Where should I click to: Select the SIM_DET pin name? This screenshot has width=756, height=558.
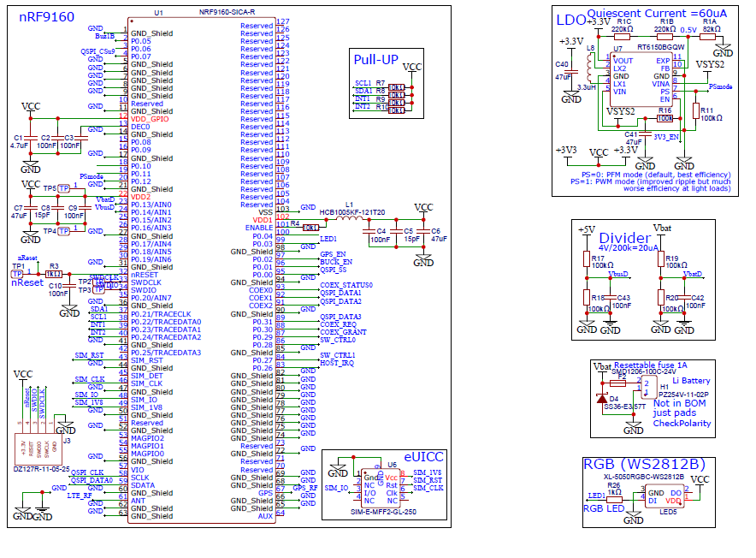click(146, 376)
